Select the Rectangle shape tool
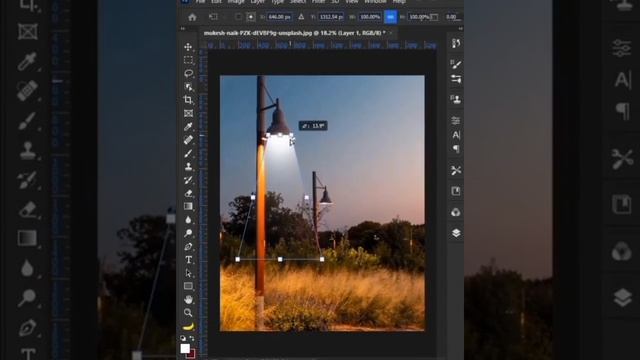 [x=188, y=287]
